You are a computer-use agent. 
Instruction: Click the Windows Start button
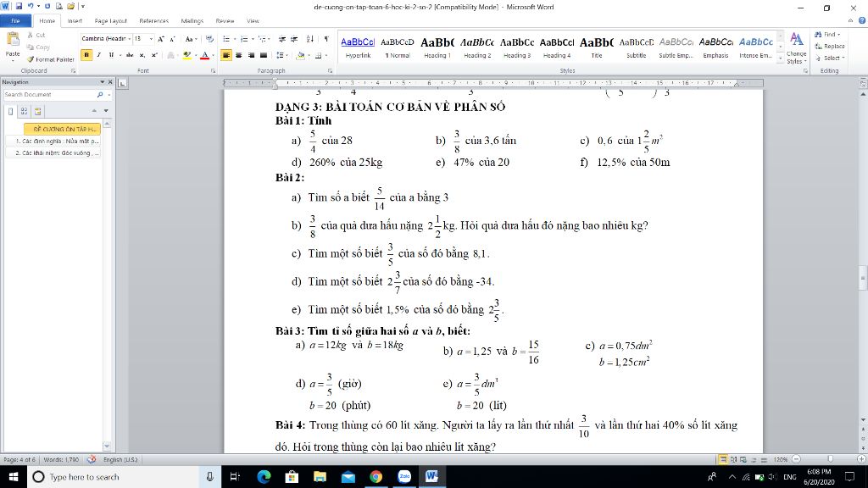tap(14, 476)
